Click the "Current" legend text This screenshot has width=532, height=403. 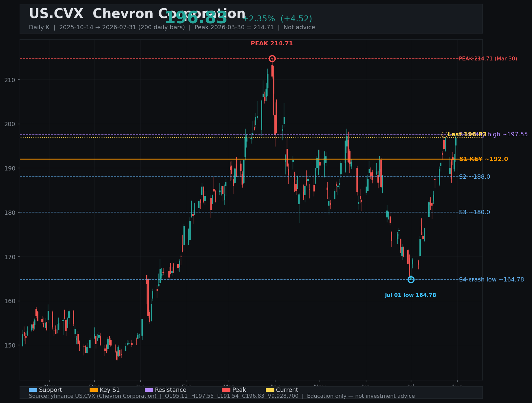[287, 390]
